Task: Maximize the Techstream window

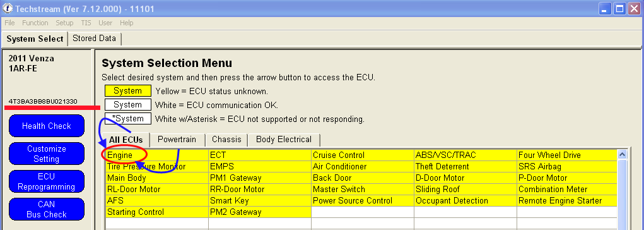Action: (x=620, y=8)
